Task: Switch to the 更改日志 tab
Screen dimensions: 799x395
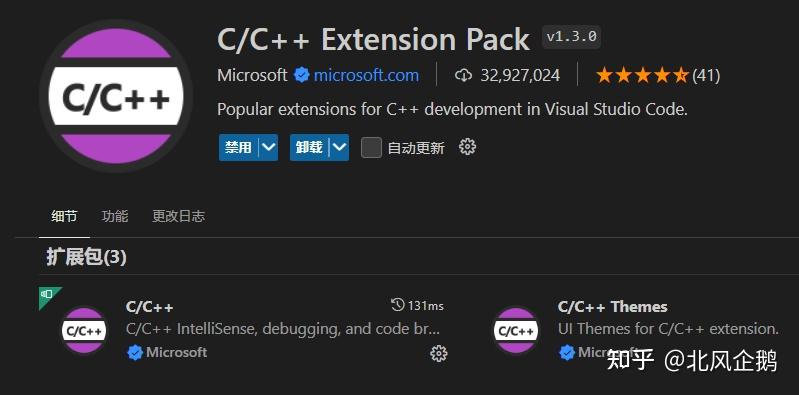Action: (178, 216)
